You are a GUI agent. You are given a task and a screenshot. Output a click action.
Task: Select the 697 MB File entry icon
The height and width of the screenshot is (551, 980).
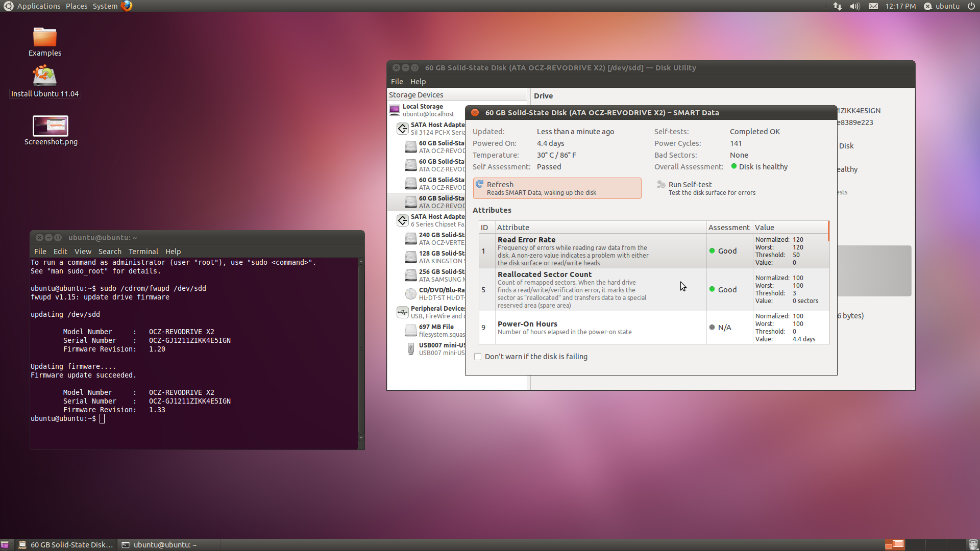[410, 331]
